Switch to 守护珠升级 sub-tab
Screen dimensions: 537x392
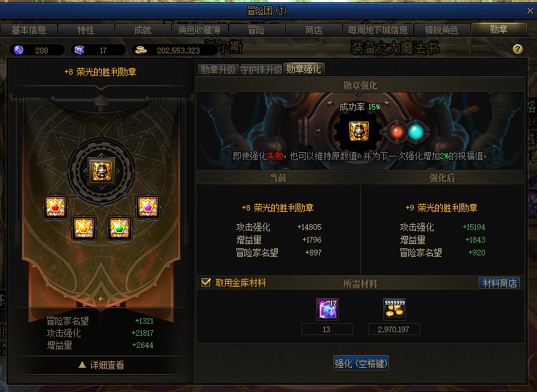[x=261, y=70]
